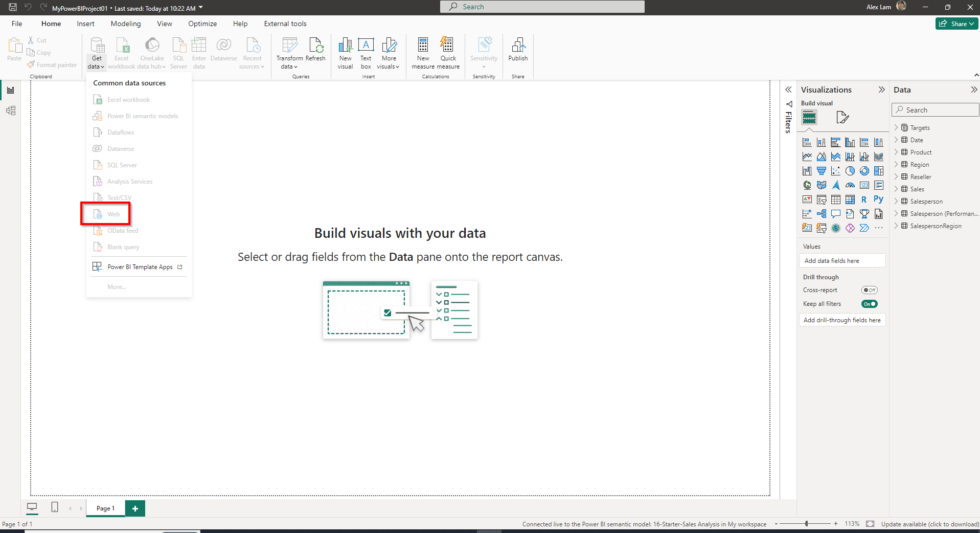This screenshot has height=533, width=980.
Task: Select the globe Map visual
Action: [x=807, y=185]
